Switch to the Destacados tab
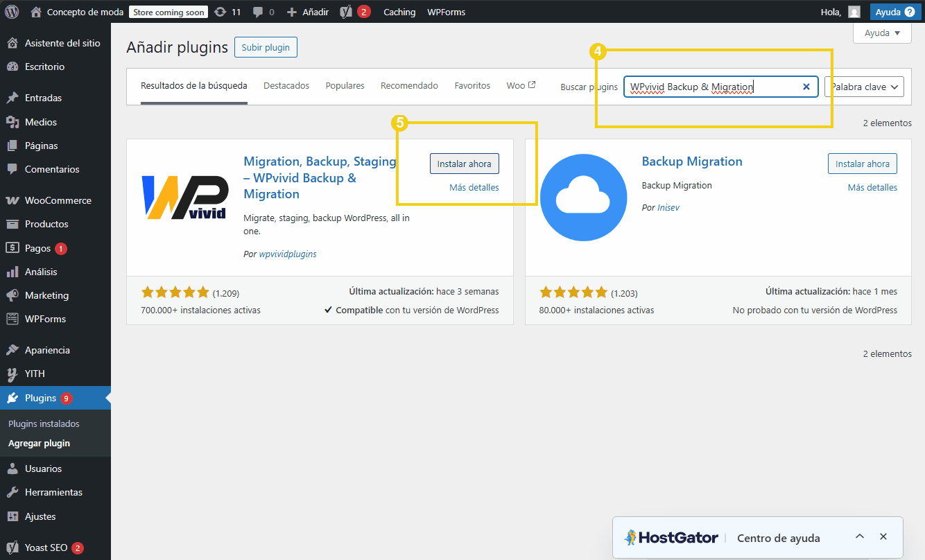Image resolution: width=925 pixels, height=560 pixels. (x=286, y=86)
